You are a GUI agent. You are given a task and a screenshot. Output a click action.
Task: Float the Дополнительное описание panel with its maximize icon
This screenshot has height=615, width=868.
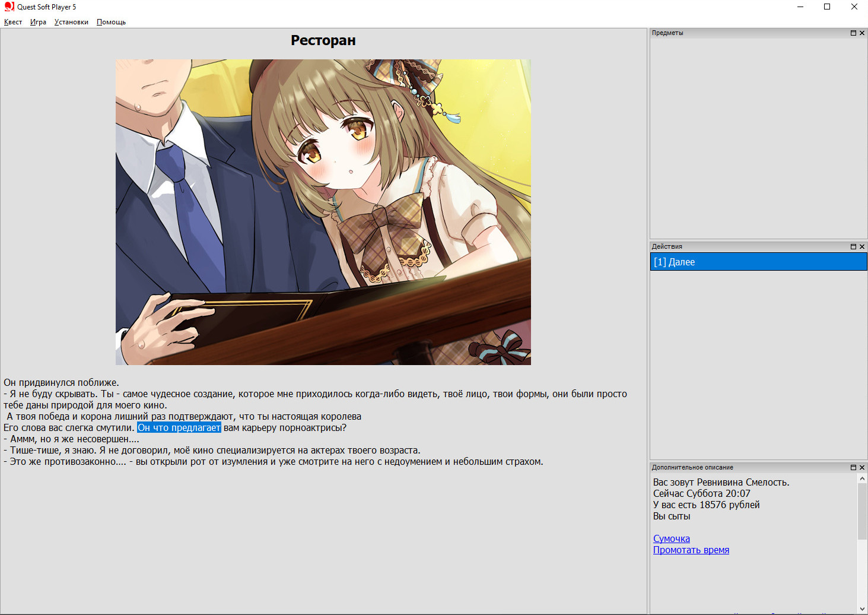click(x=853, y=468)
